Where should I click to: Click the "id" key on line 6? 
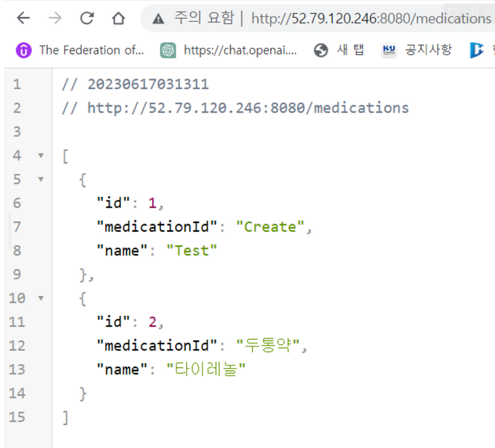113,203
